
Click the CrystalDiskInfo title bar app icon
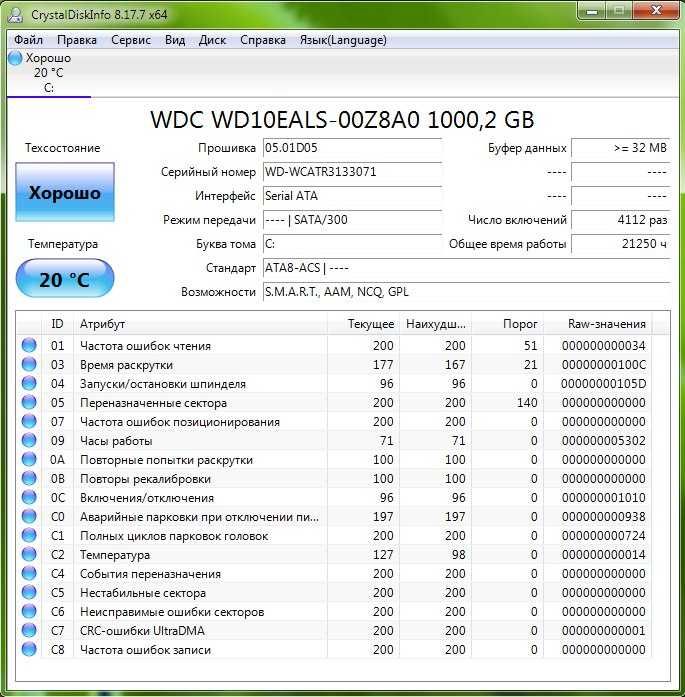[x=16, y=15]
